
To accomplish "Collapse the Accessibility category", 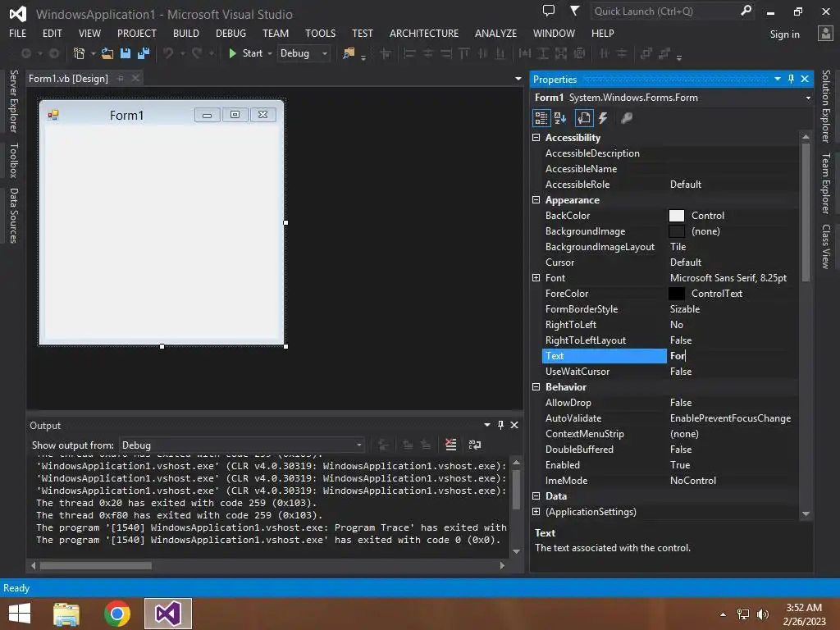I will click(x=536, y=138).
